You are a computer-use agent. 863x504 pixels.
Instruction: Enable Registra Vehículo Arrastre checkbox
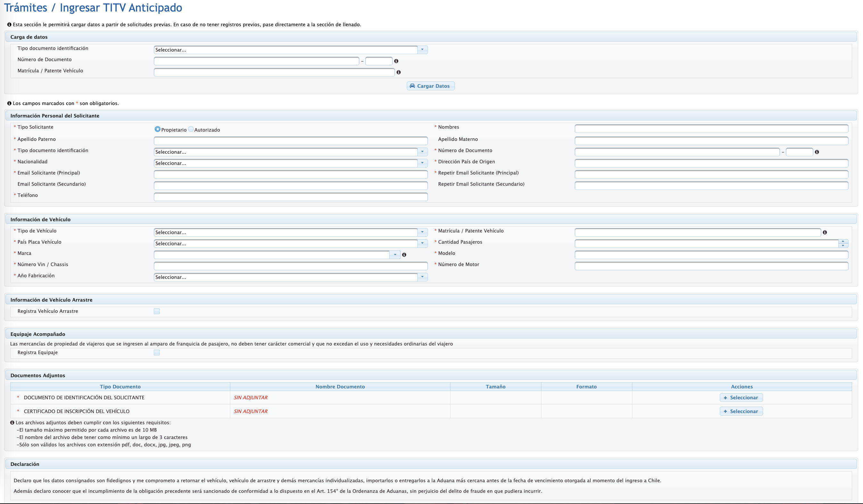157,311
